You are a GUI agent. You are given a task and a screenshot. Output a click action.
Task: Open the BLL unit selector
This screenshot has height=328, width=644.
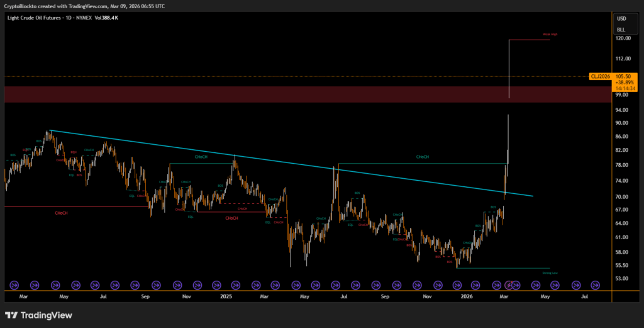point(622,29)
